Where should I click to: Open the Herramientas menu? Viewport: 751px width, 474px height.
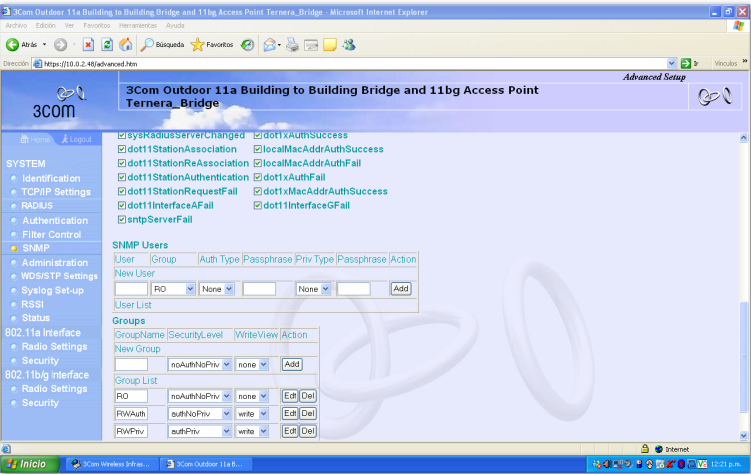click(x=138, y=25)
